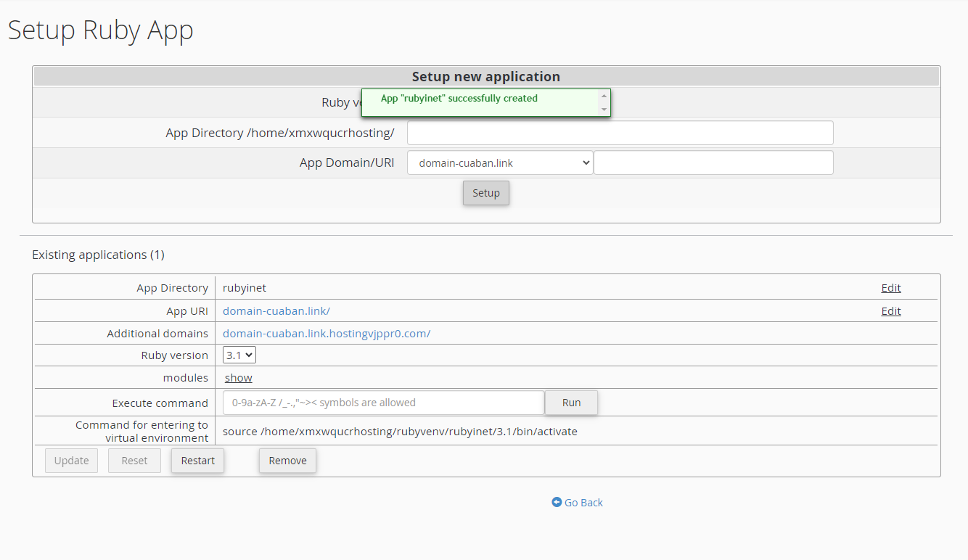Open the App Domain dropdown domain-cuaban.link
The width and height of the screenshot is (968, 560).
(x=500, y=162)
